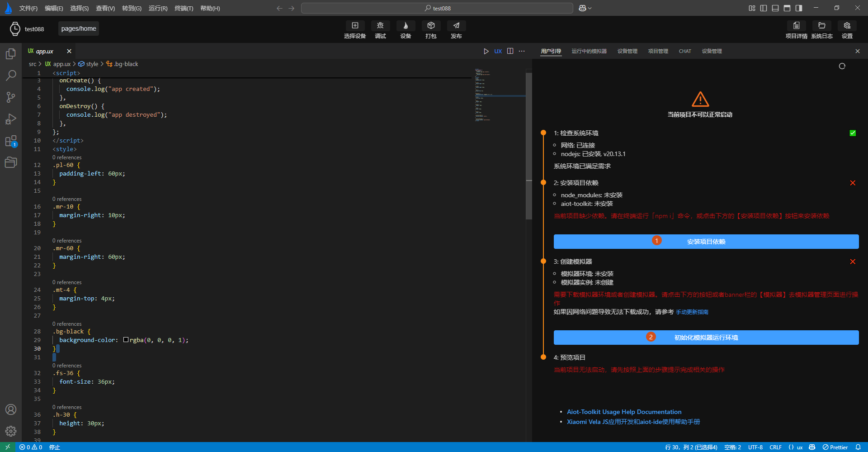The height and width of the screenshot is (452, 868).
Task: Expand the style breadcrumb segment
Action: (x=92, y=64)
